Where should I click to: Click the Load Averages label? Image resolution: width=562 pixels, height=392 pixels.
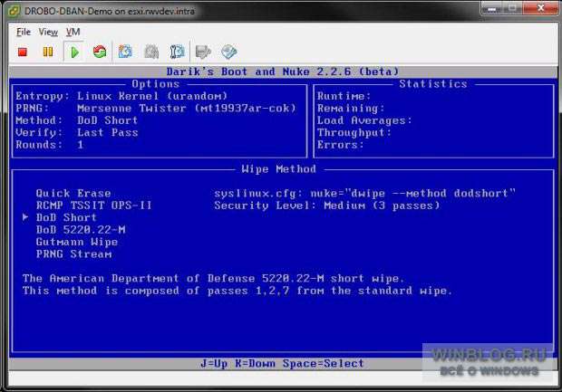(x=364, y=120)
